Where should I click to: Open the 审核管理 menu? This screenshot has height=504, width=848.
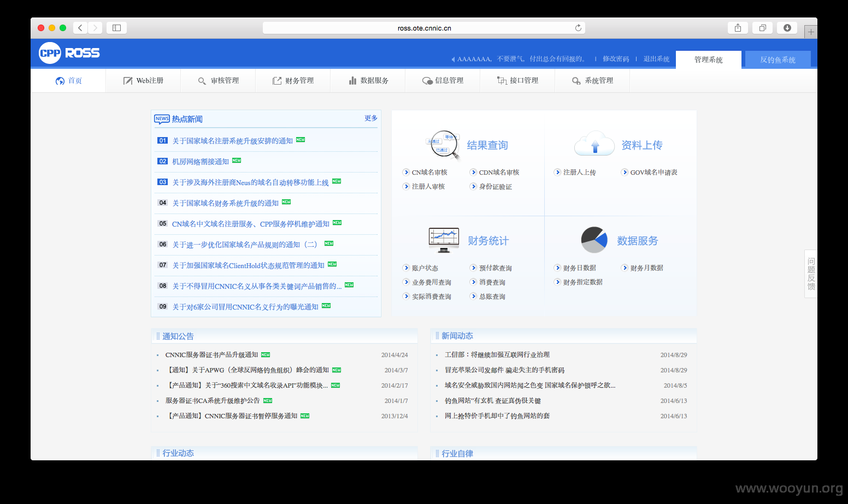point(218,81)
